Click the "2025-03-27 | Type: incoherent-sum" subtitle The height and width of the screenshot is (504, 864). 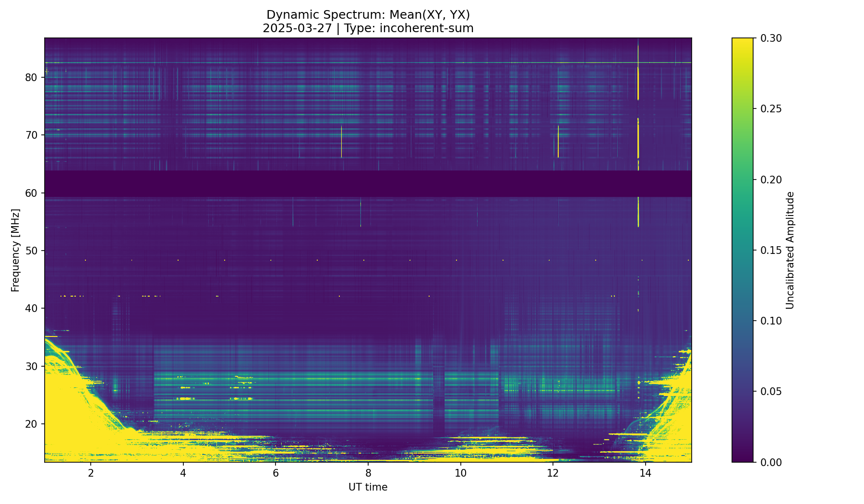tap(368, 28)
